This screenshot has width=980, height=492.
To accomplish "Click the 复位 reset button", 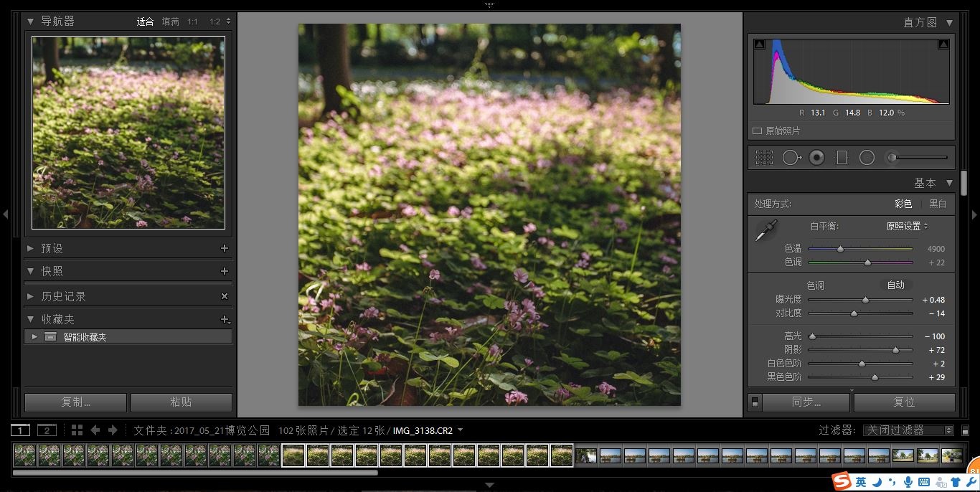I will (x=904, y=402).
